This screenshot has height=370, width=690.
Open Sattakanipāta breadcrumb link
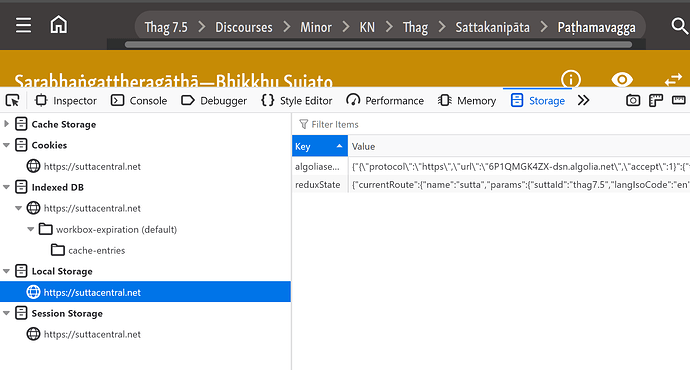click(x=492, y=27)
